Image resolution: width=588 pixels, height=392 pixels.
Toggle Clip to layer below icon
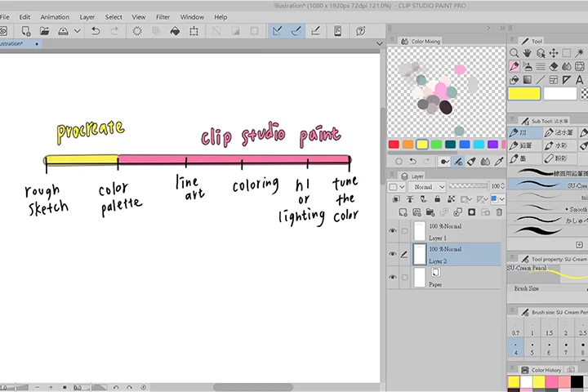pos(396,199)
